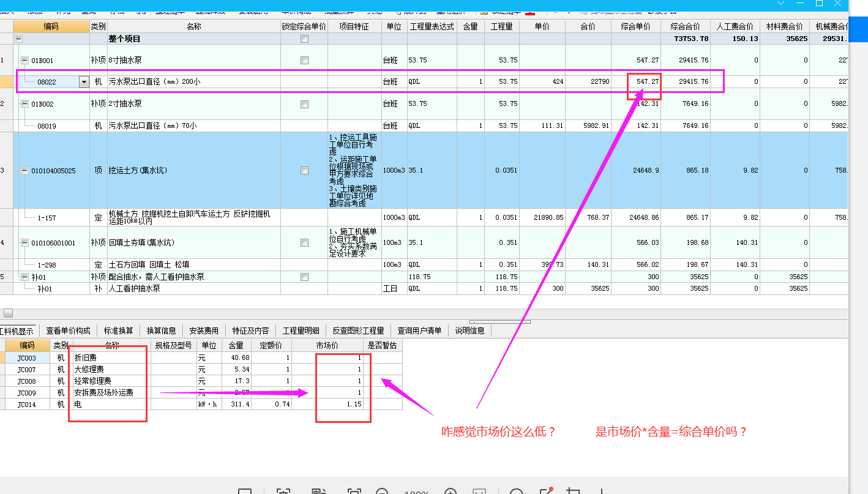Click the 综合单价 column header
This screenshot has width=868, height=494.
click(x=637, y=26)
